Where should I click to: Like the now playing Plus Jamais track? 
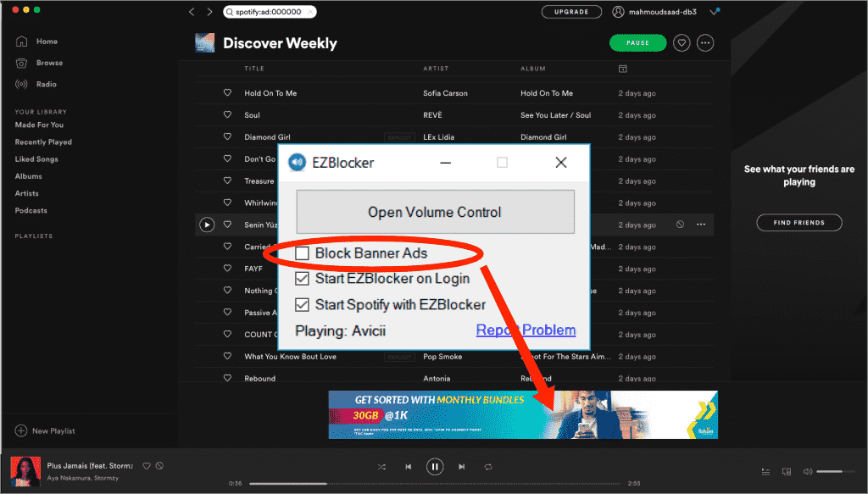147,466
